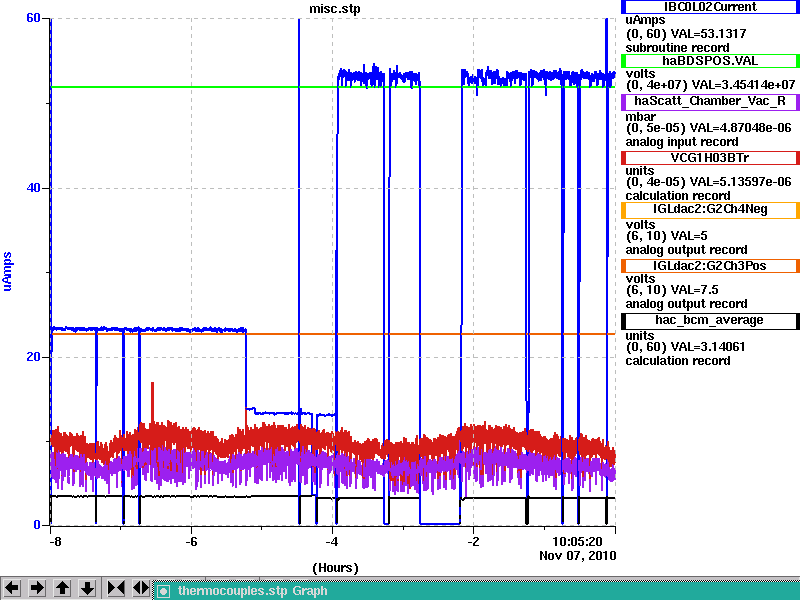Click the subroutine record text
Viewport: 800px width, 600px height.
(x=677, y=48)
